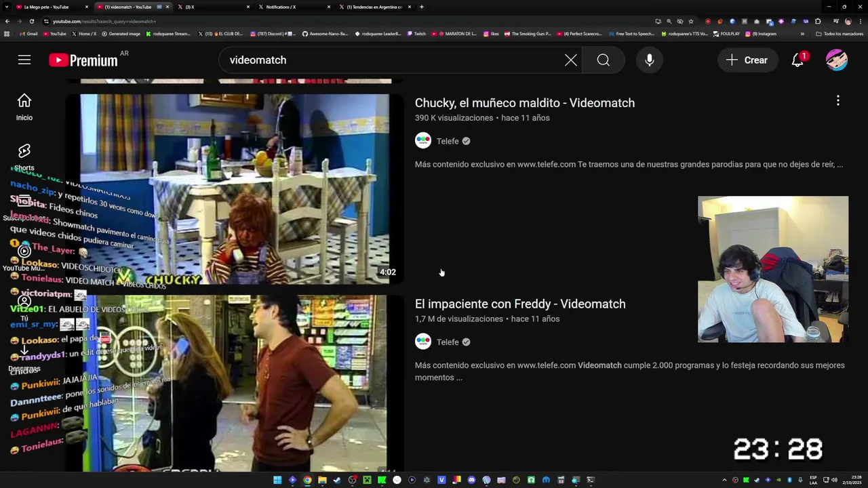The image size is (868, 488).
Task: Open the extensions puzzle icon
Action: pyautogui.click(x=818, y=21)
